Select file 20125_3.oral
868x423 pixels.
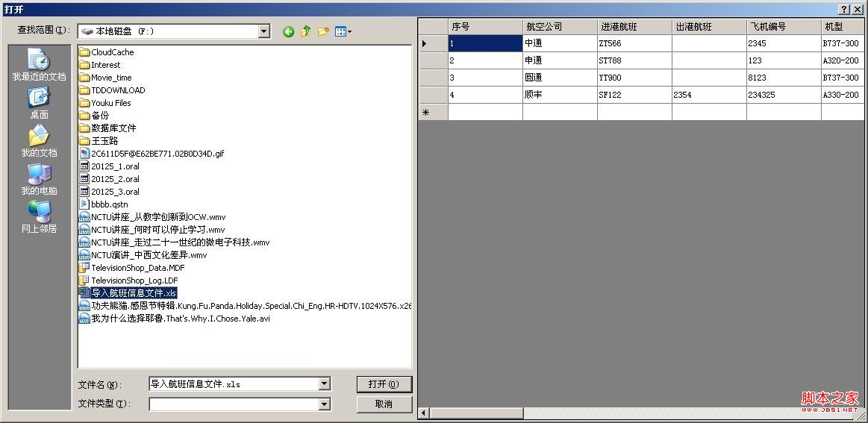[109, 192]
